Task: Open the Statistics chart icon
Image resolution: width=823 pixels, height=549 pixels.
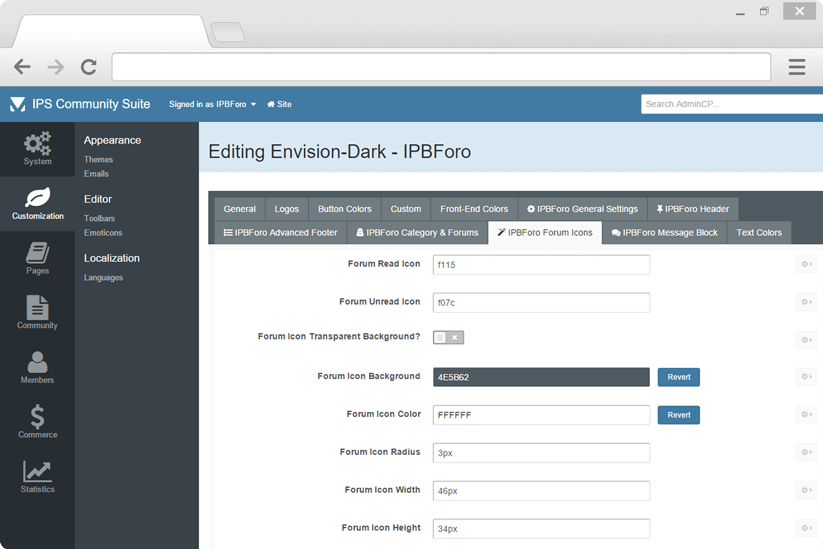Action: 37,477
